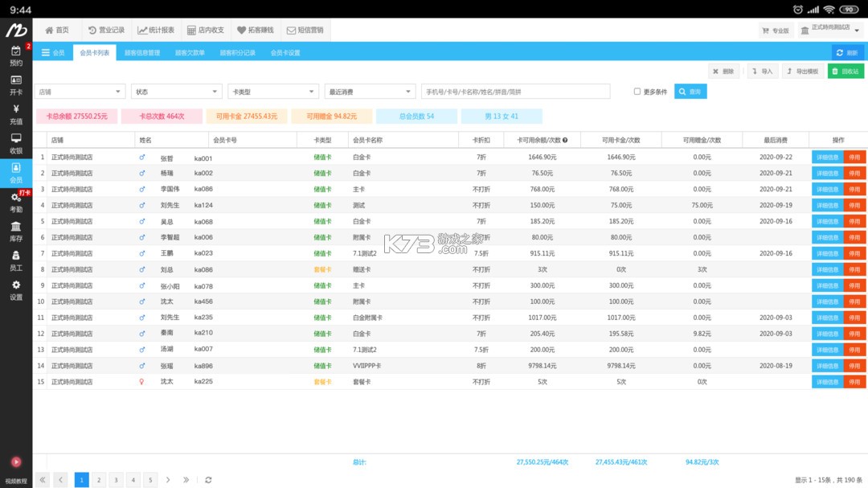The image size is (868, 488).
Task: Click 停用 for 沈太 ka225
Action: (x=854, y=382)
